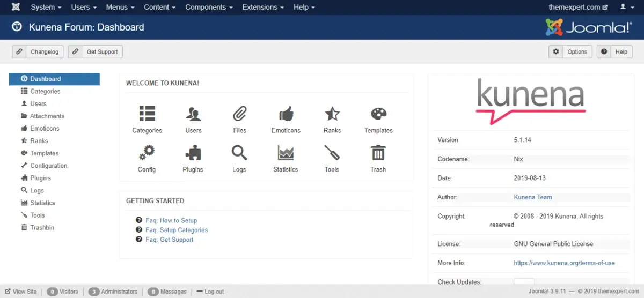This screenshot has height=298, width=644.
Task: Expand the System dropdown menu
Action: click(x=46, y=7)
